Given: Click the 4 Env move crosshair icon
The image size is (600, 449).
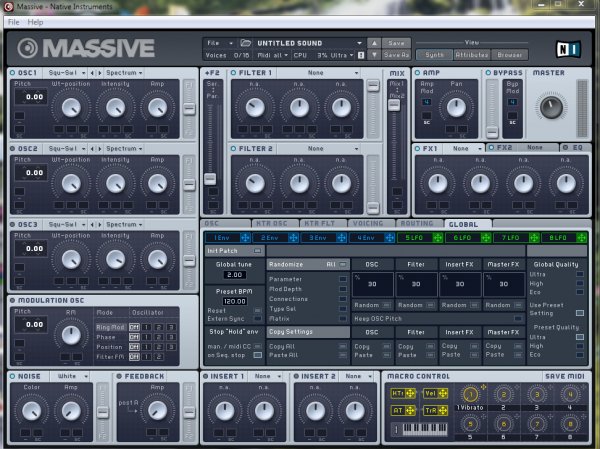Looking at the screenshot, I should 389,238.
